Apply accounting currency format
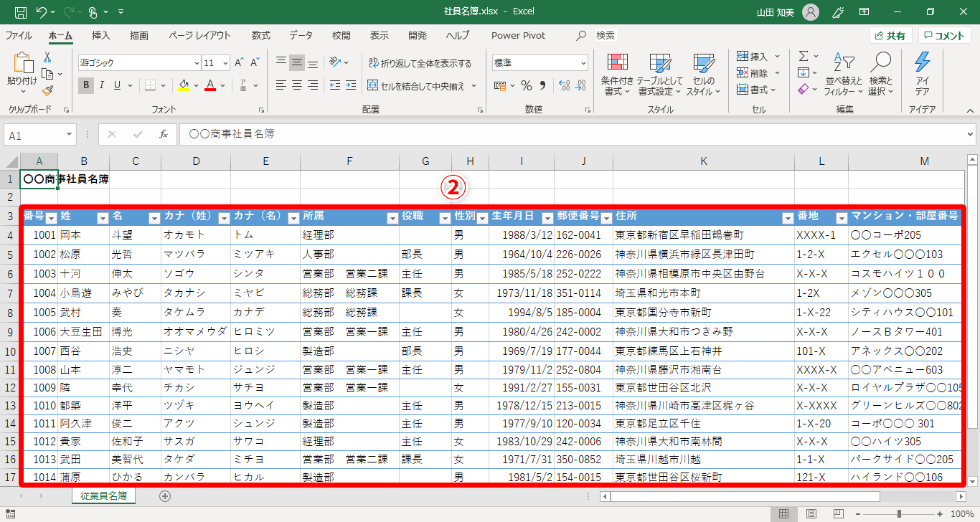 pos(500,85)
